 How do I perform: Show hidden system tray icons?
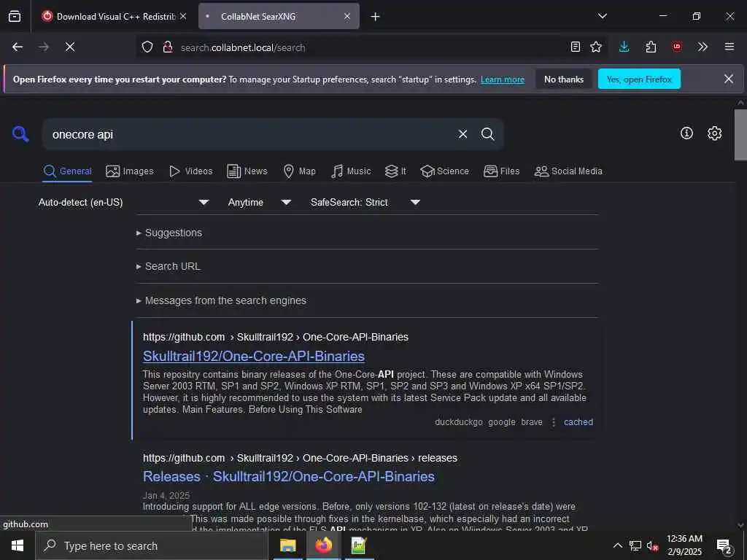[x=617, y=545]
